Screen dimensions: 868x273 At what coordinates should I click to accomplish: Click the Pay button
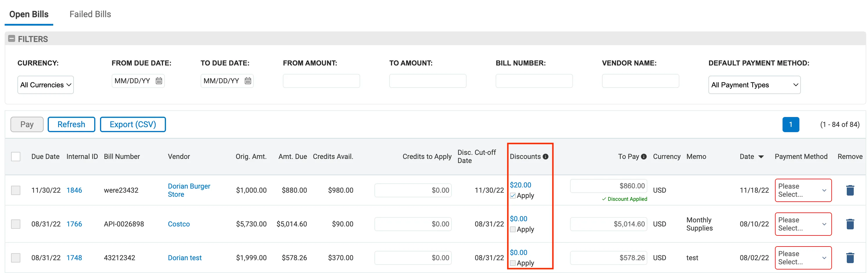(x=27, y=125)
